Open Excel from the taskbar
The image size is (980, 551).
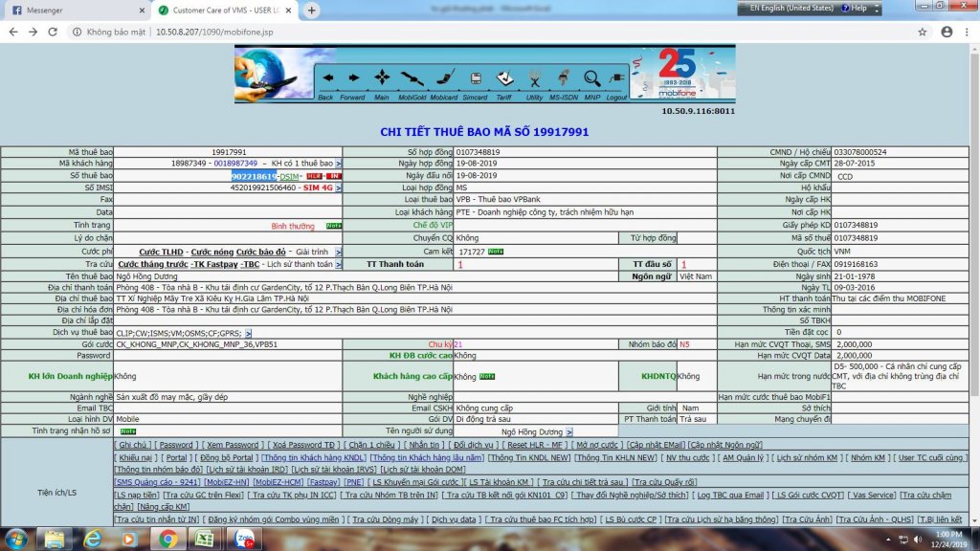(x=205, y=540)
